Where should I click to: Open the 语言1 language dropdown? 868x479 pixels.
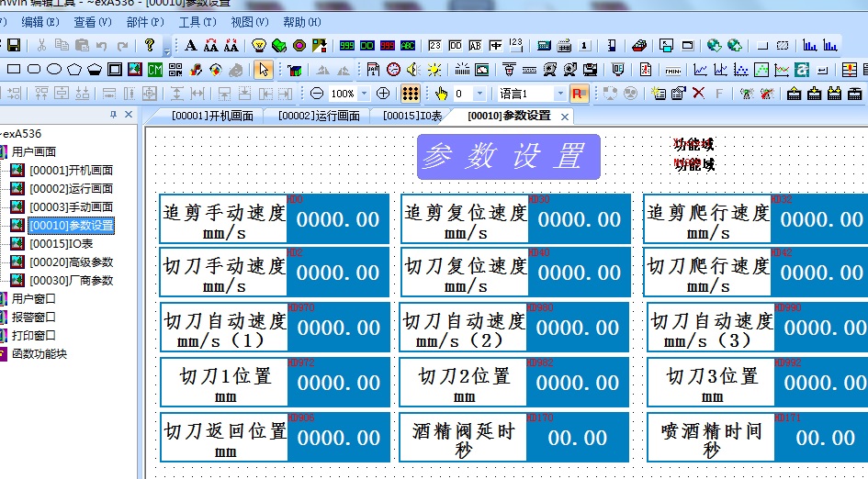[x=559, y=94]
